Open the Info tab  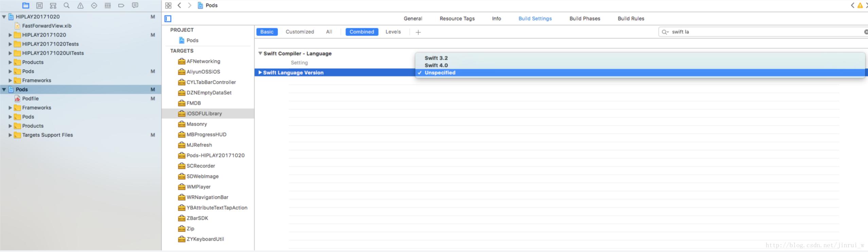(497, 19)
